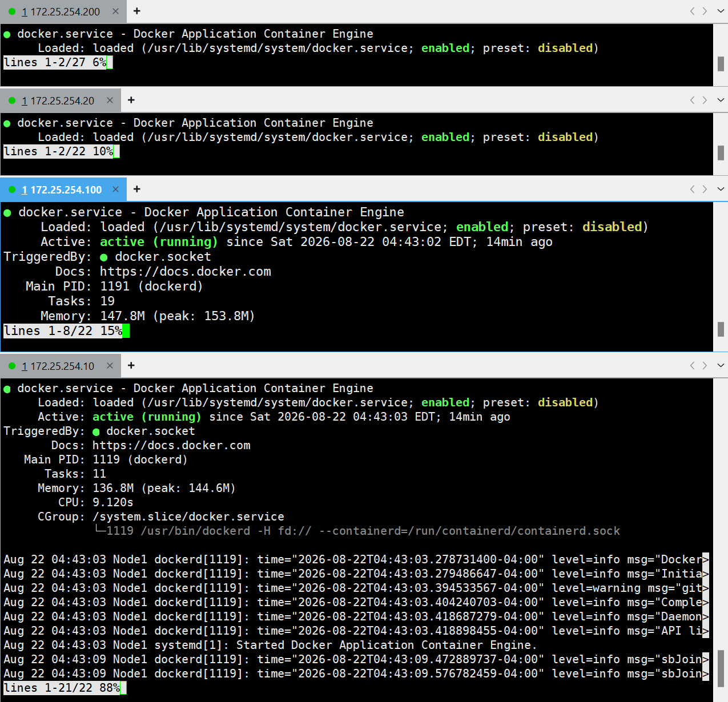
Task: Click green connection dot on 172.25.254.20 tab
Action: [x=12, y=100]
